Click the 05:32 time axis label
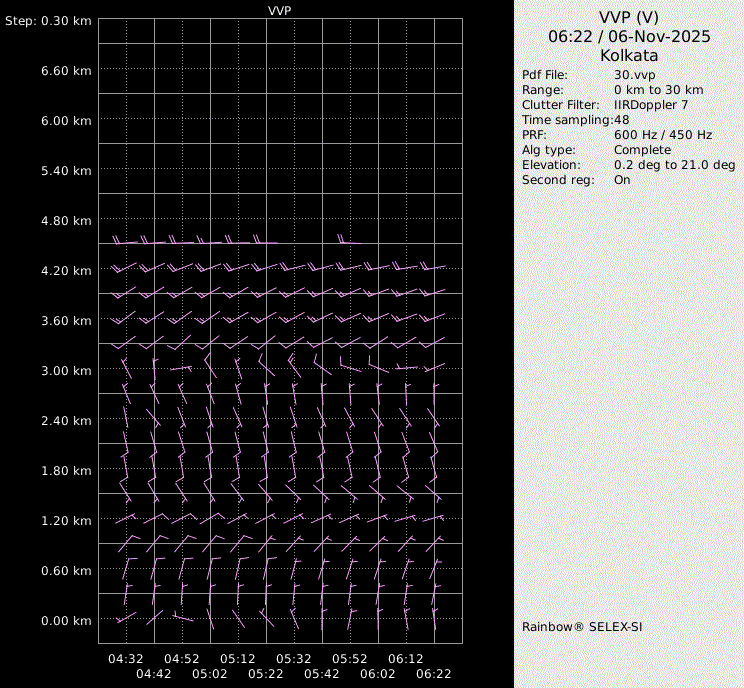Image resolution: width=744 pixels, height=688 pixels. point(294,659)
